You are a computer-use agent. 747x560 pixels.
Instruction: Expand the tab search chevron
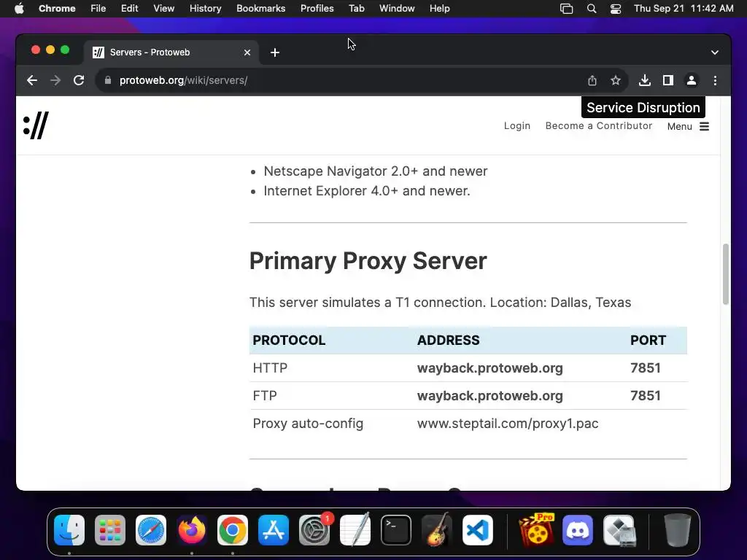(x=715, y=52)
